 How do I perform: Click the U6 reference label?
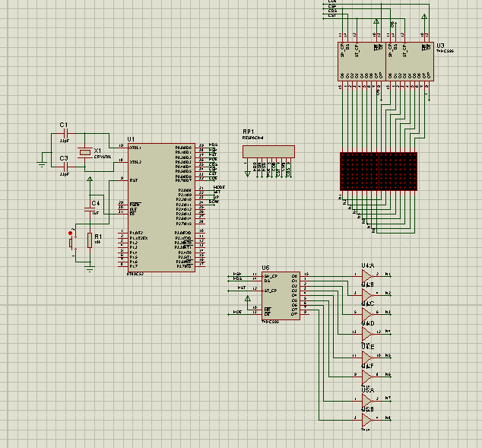tap(265, 268)
